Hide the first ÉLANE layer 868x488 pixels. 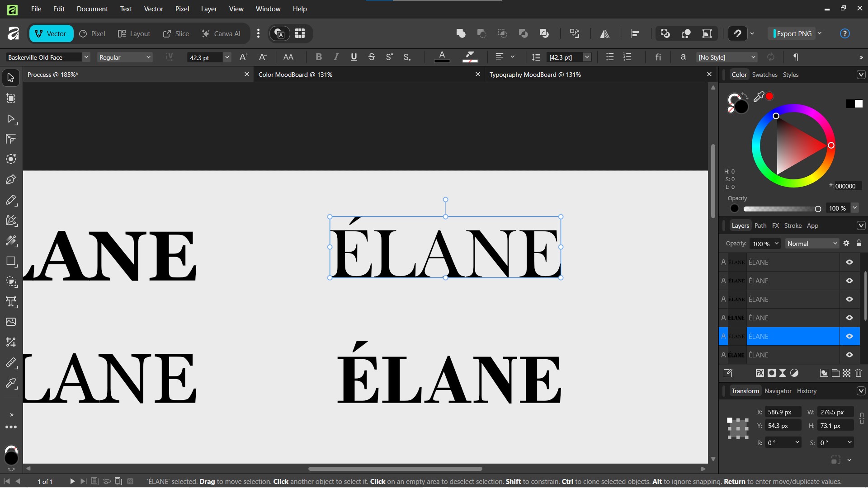click(x=849, y=262)
